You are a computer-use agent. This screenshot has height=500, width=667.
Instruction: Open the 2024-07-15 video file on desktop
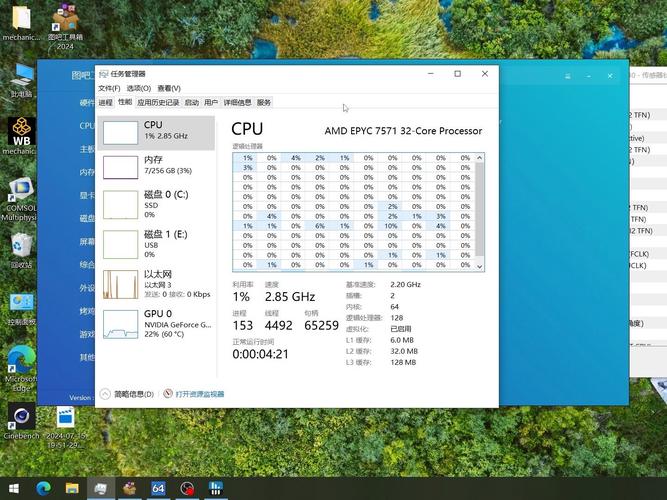coord(66,426)
